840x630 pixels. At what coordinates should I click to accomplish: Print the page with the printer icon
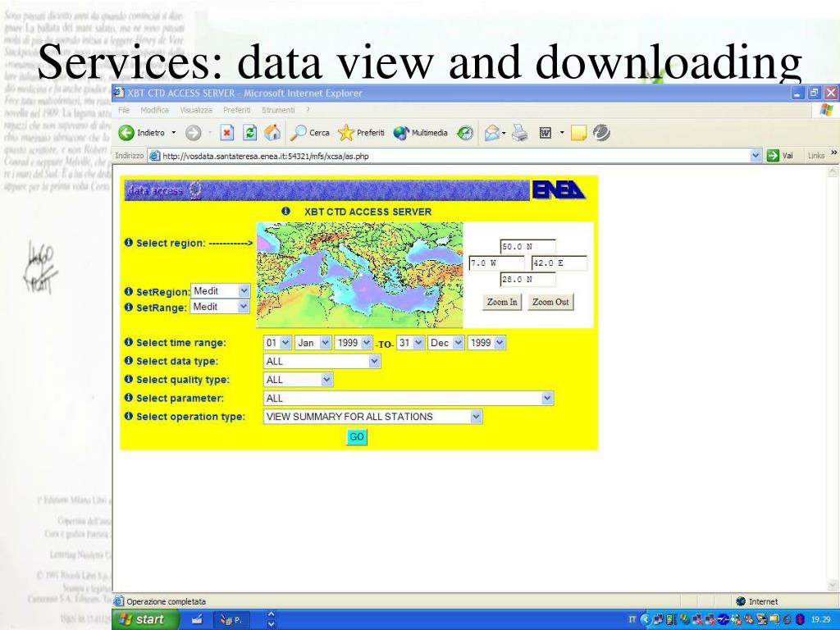pos(519,133)
